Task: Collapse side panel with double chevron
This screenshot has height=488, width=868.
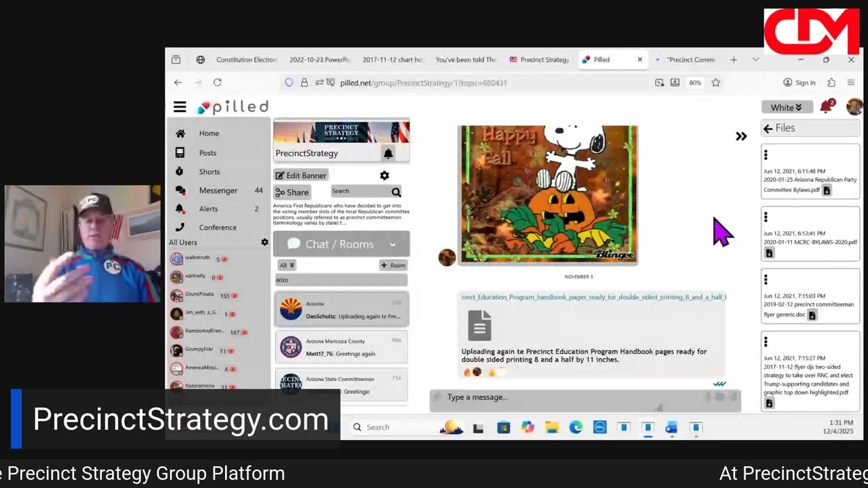Action: (741, 136)
